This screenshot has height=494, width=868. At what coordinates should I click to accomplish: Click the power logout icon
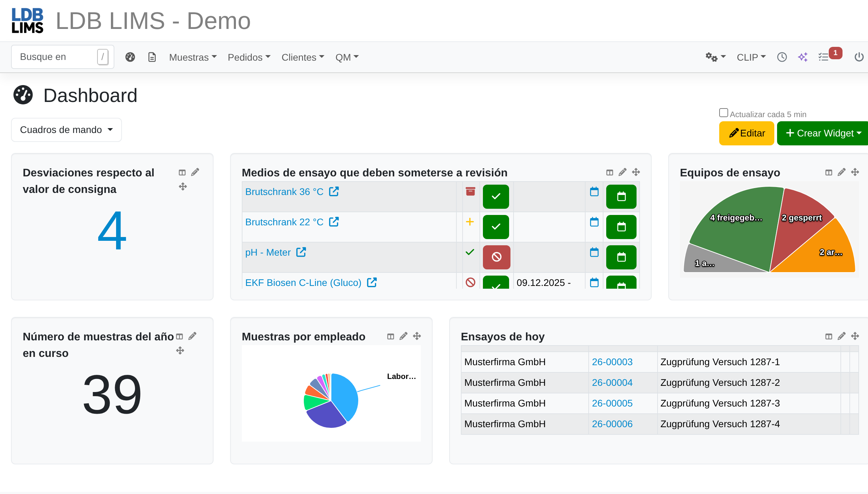pyautogui.click(x=859, y=57)
